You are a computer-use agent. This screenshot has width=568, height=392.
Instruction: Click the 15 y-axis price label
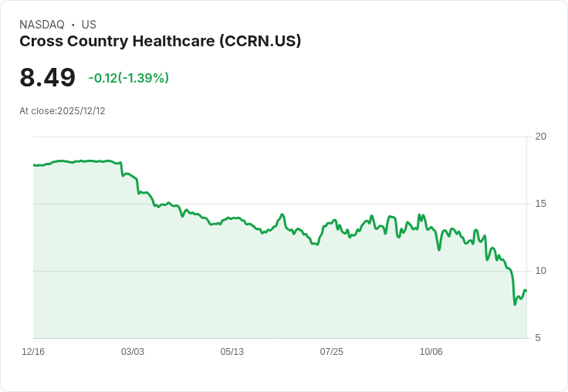541,204
